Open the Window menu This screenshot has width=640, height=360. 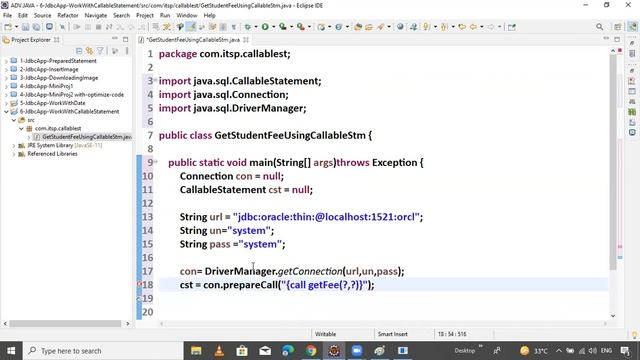click(187, 16)
